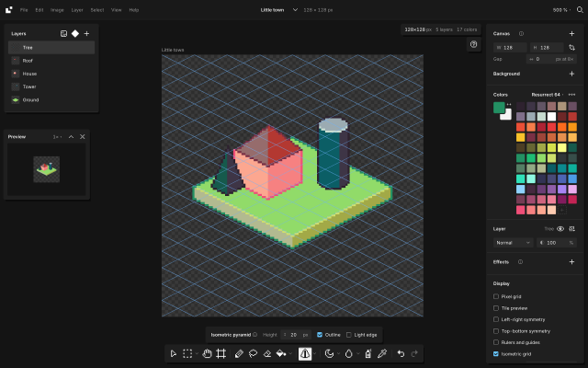
Task: Collapse the Preview panel chevron
Action: 71,137
